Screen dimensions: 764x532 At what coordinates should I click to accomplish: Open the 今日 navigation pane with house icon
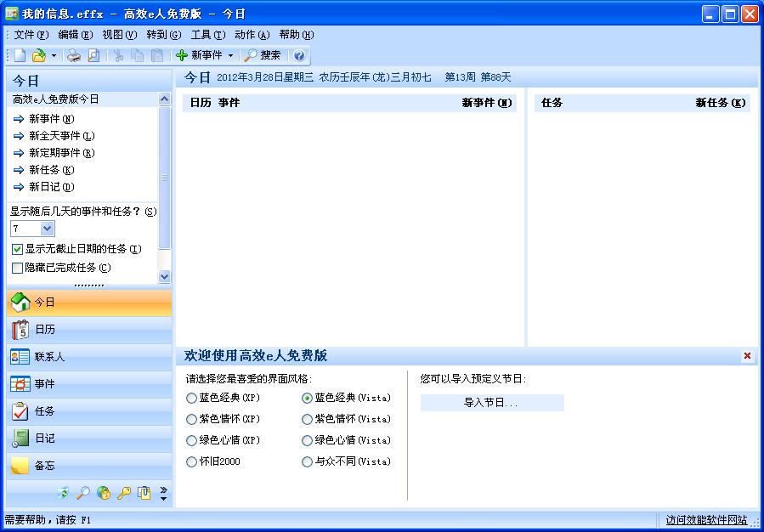click(x=89, y=303)
